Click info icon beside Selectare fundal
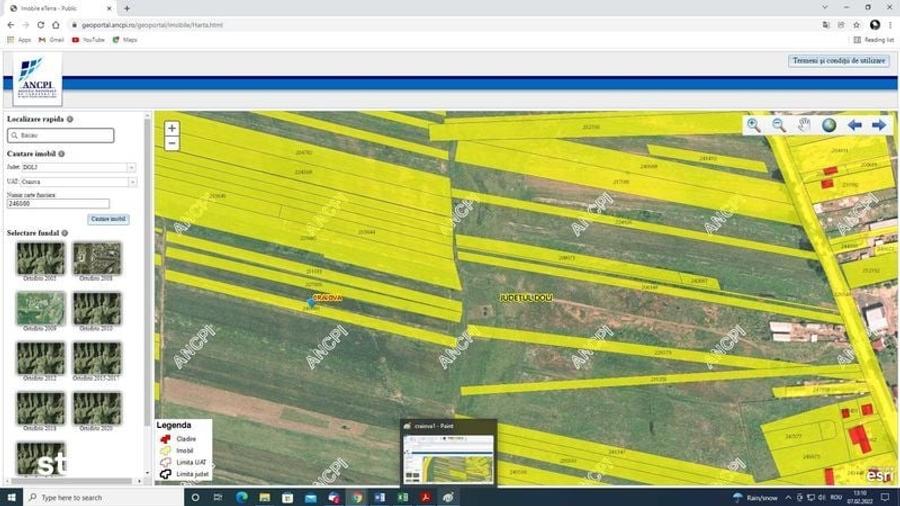The width and height of the screenshot is (900, 506). point(65,233)
